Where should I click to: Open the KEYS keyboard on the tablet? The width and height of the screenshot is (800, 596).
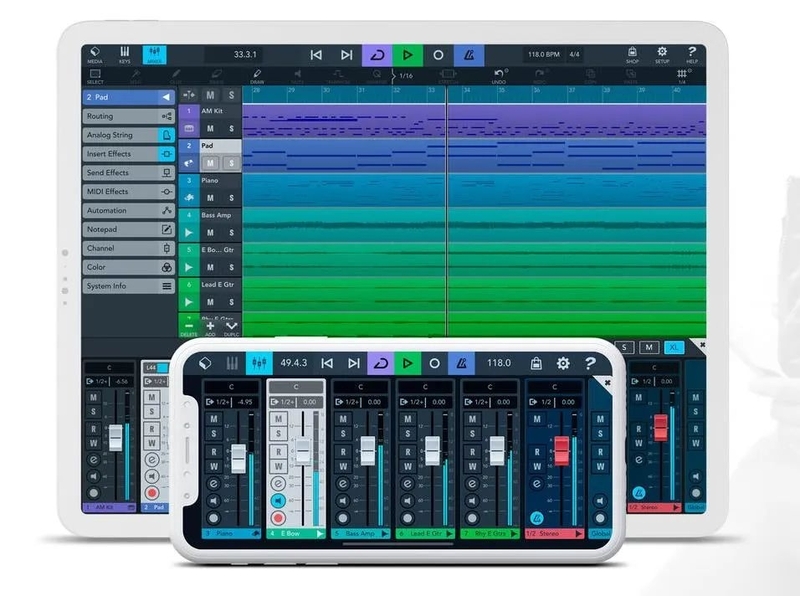[124, 55]
